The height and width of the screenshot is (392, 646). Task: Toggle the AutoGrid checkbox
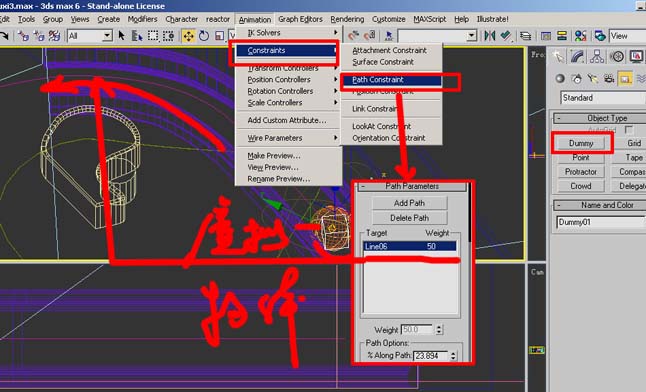coord(629,130)
